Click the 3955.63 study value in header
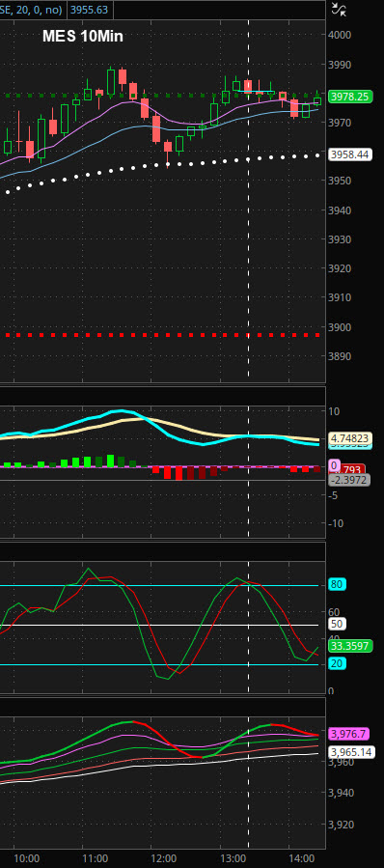 pos(89,10)
